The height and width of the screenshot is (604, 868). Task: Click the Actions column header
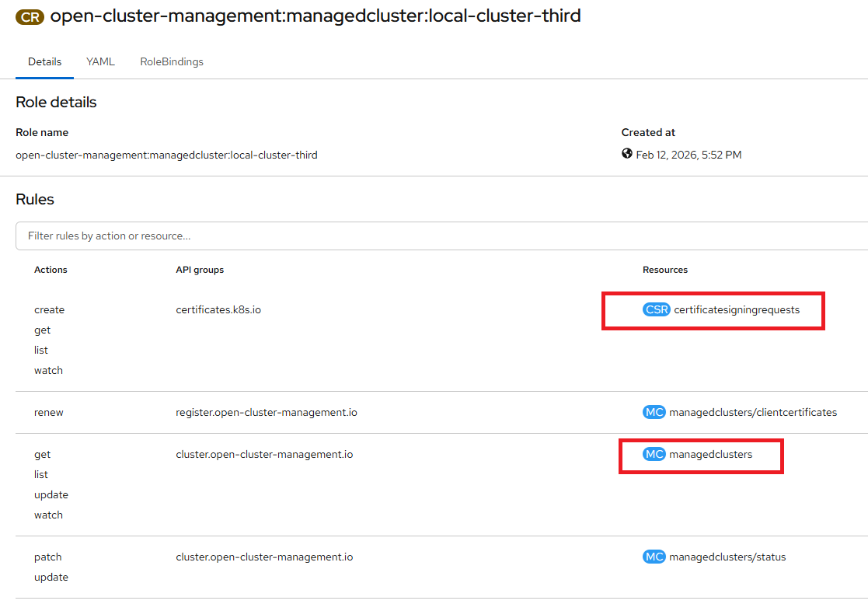tap(51, 270)
